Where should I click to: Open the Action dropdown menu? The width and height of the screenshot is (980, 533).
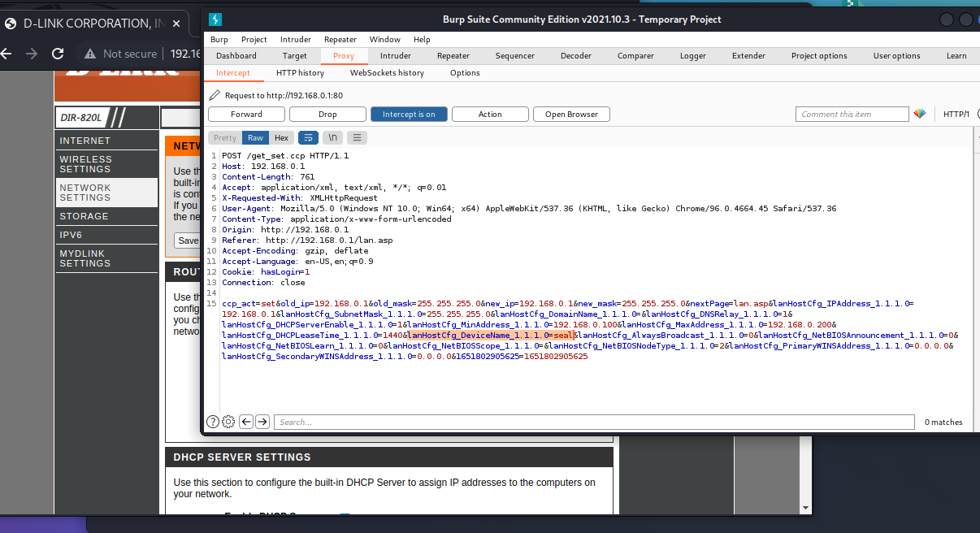pos(490,115)
